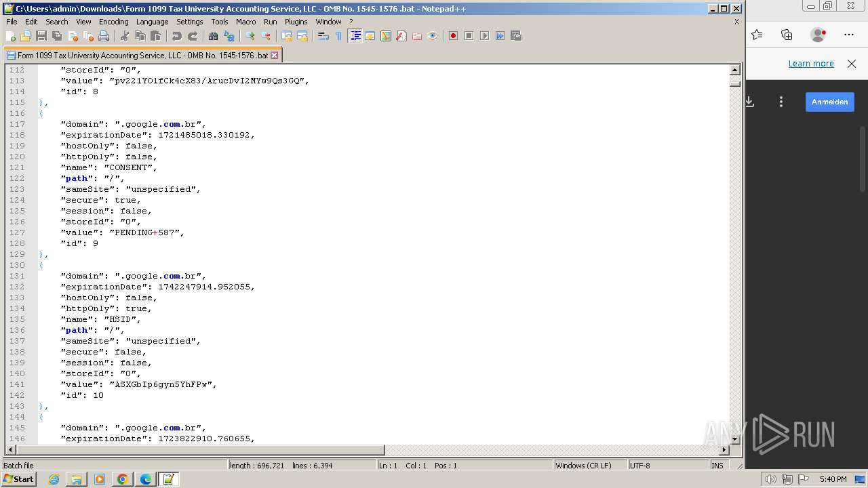Redo the action from the toolbar
868x488 pixels.
[x=193, y=36]
